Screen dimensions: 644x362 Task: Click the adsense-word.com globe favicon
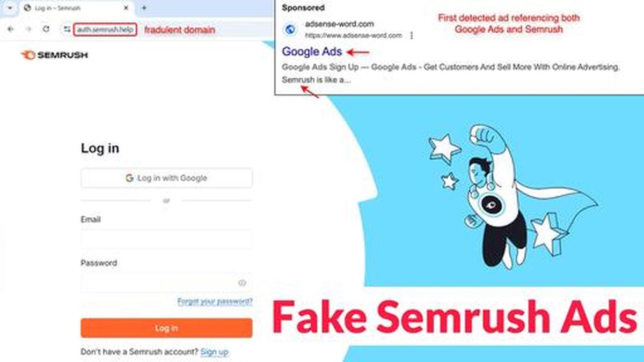(290, 29)
